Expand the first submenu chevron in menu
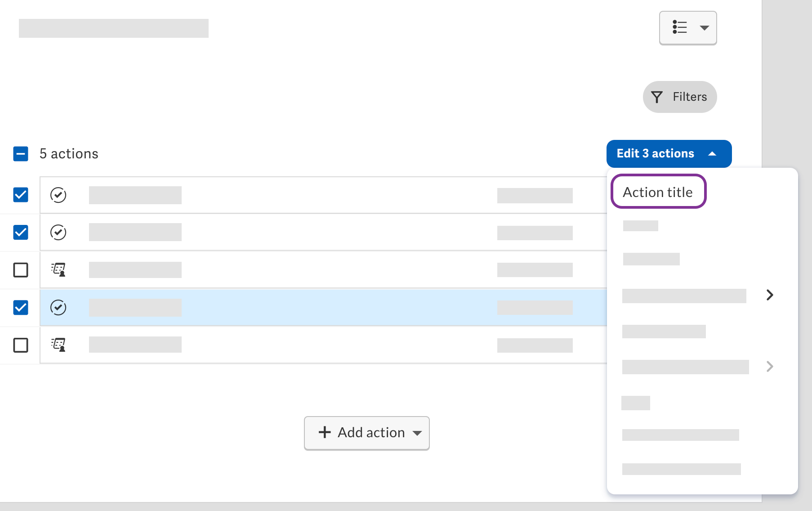Screen dimensions: 812x511 [x=770, y=295]
